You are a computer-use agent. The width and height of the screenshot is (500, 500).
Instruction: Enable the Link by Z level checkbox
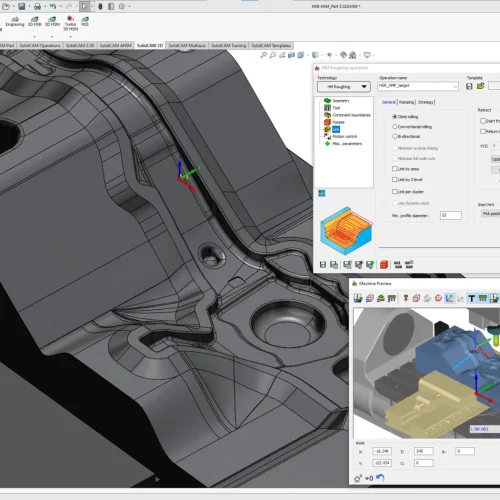pyautogui.click(x=395, y=179)
